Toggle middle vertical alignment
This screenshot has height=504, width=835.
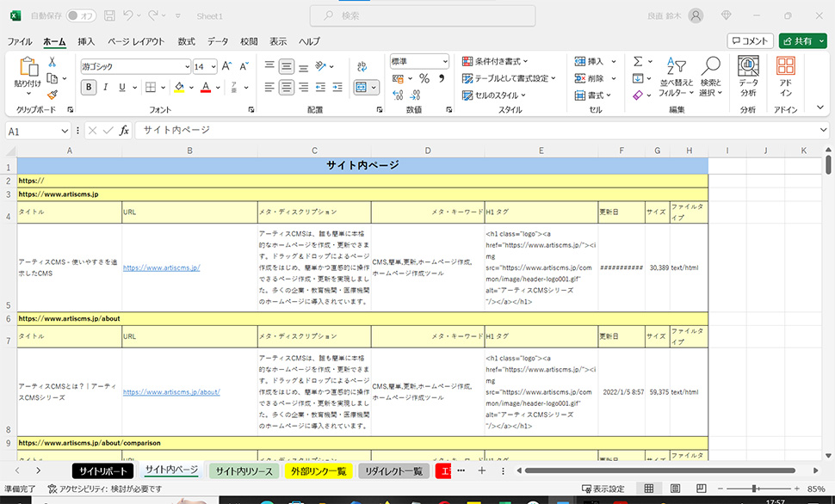pyautogui.click(x=287, y=66)
